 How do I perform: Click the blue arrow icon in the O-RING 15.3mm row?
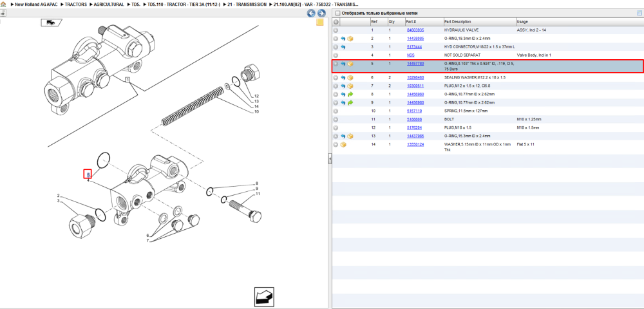tap(343, 136)
